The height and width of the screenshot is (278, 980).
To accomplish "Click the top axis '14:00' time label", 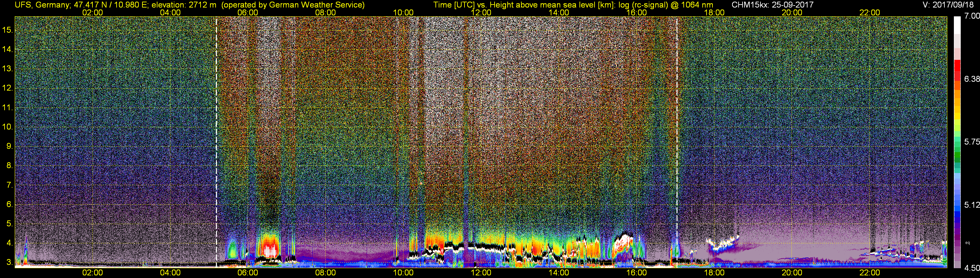I will pyautogui.click(x=559, y=12).
